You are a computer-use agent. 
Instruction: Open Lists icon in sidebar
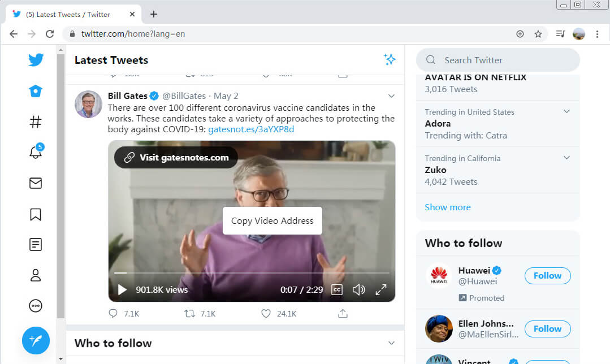tap(36, 245)
